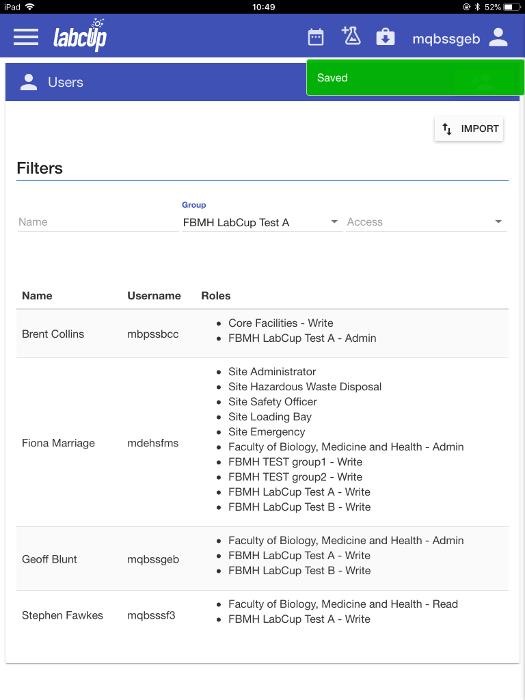
Task: Dismiss the green Saved notification
Action: point(415,78)
